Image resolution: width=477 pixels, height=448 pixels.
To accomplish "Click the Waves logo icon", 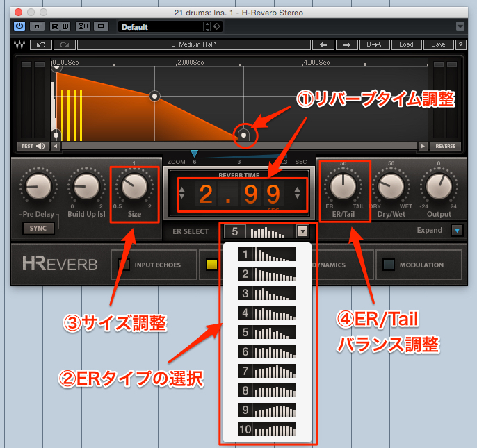I will [19, 44].
